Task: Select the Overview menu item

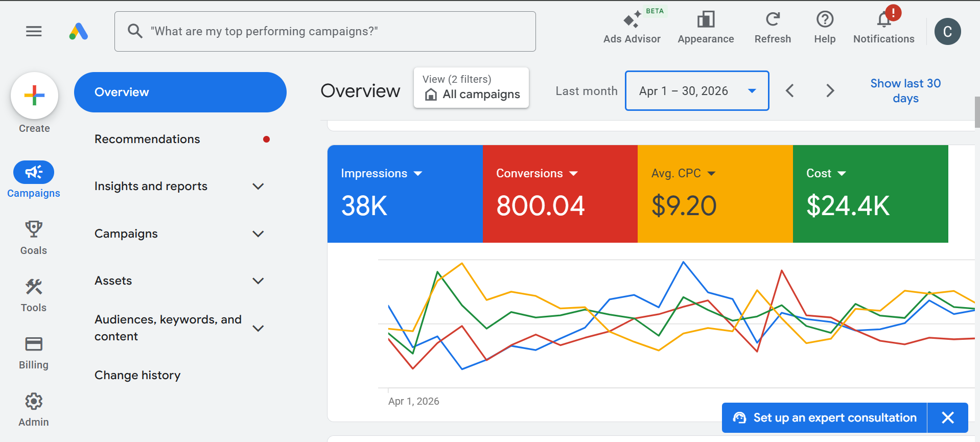Action: [x=180, y=92]
